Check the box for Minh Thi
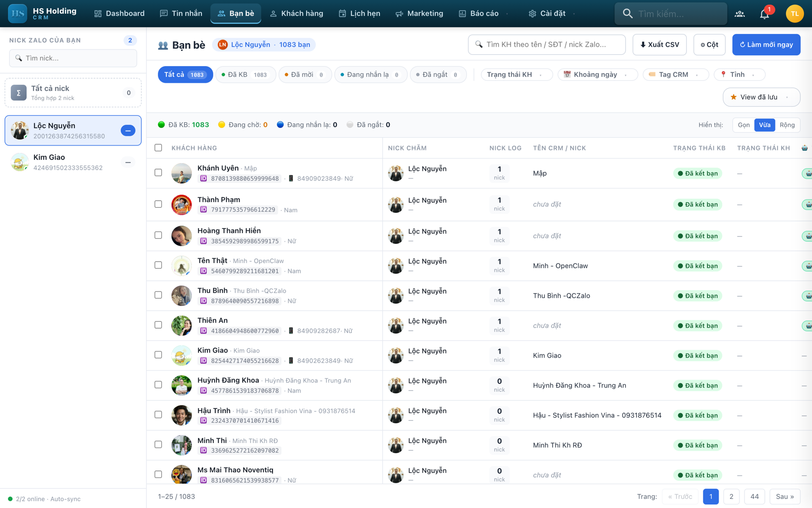The width and height of the screenshot is (812, 508). (158, 444)
